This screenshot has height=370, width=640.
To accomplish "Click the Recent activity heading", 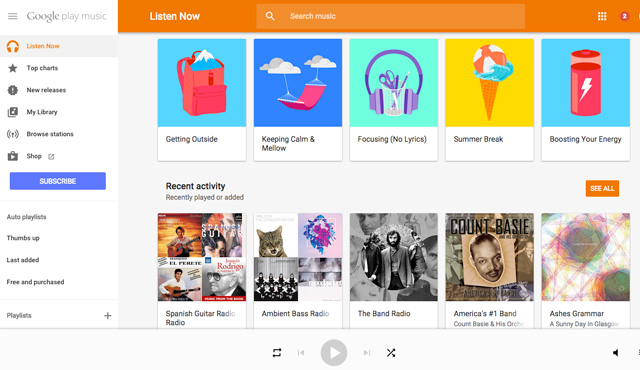I will click(196, 186).
